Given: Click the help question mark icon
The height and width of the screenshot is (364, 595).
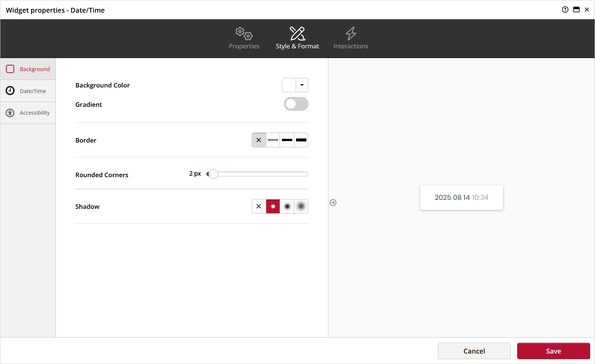Looking at the screenshot, I should 565,10.
